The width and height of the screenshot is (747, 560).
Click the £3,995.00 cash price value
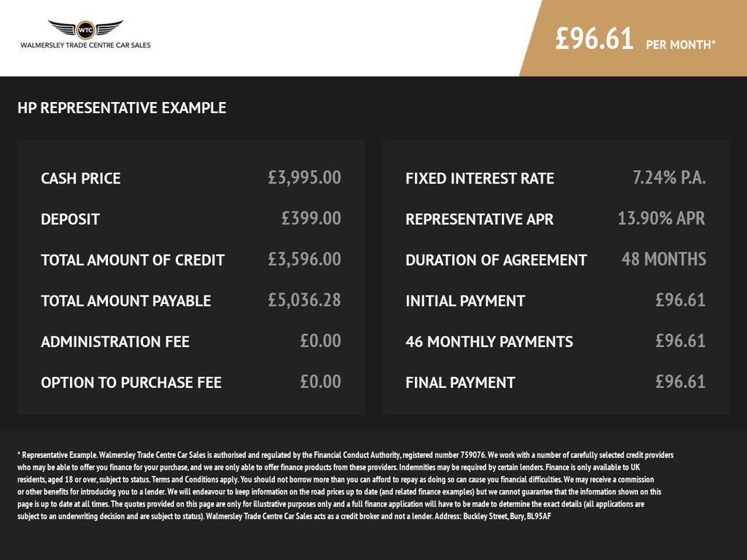[x=304, y=177]
